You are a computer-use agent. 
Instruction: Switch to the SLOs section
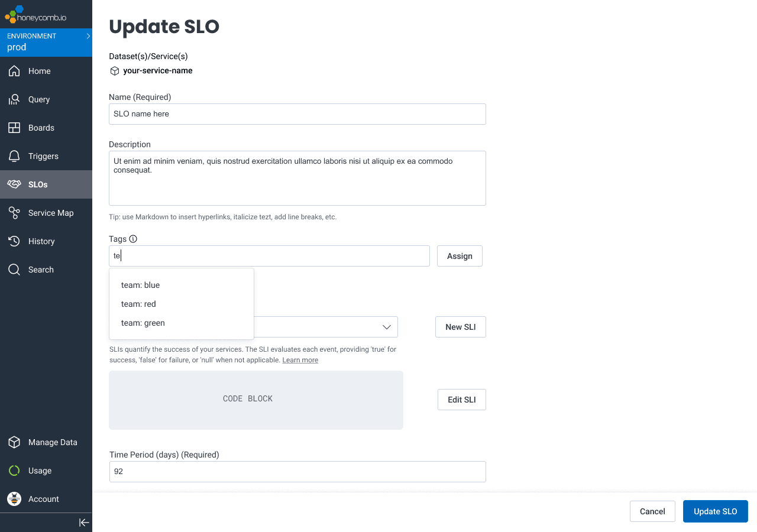click(14, 184)
